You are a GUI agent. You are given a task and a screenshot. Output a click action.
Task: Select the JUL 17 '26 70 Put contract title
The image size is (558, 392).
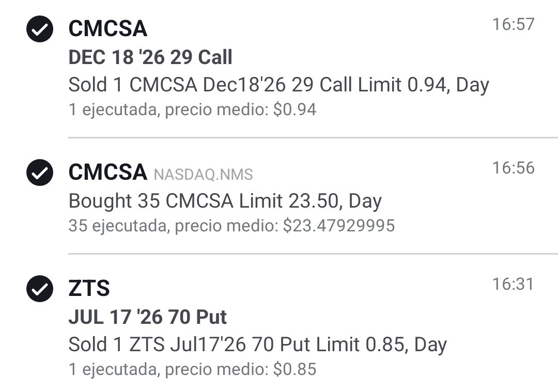[147, 317]
